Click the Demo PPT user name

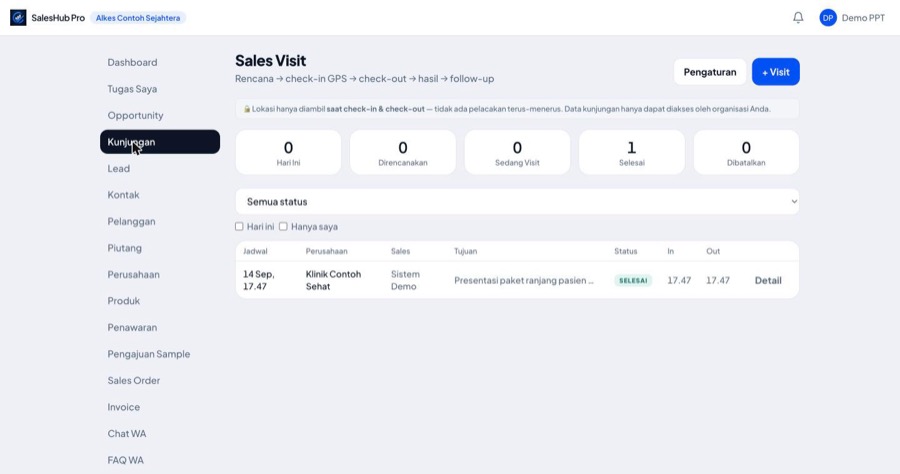point(863,18)
